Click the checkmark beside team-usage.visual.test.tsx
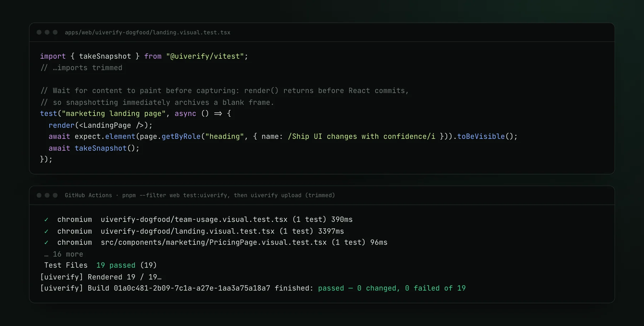 click(x=46, y=220)
